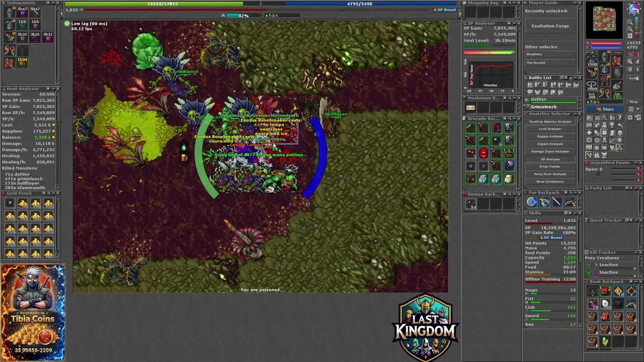Open Boss Cooldowns entry
The height and width of the screenshot is (362, 644).
click(x=550, y=182)
